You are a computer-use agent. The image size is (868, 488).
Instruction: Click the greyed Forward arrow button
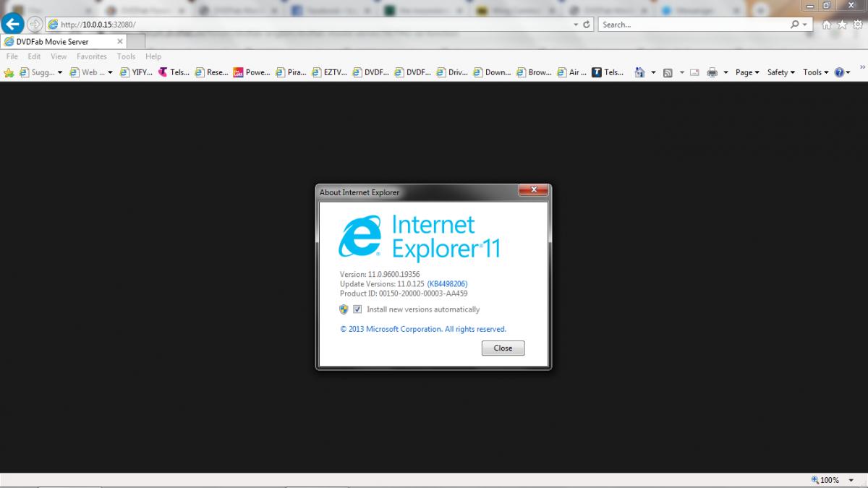pos(34,24)
